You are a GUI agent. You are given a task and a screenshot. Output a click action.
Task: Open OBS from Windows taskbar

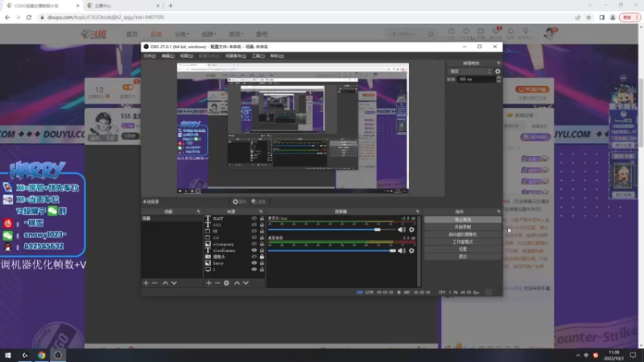click(58, 355)
